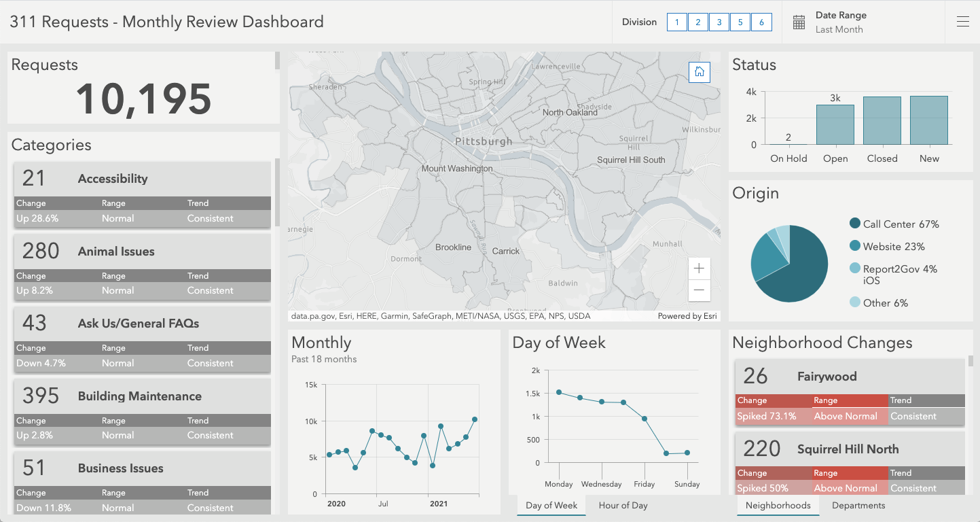The width and height of the screenshot is (980, 522).
Task: Click the Date Range calendar icon
Action: click(797, 21)
